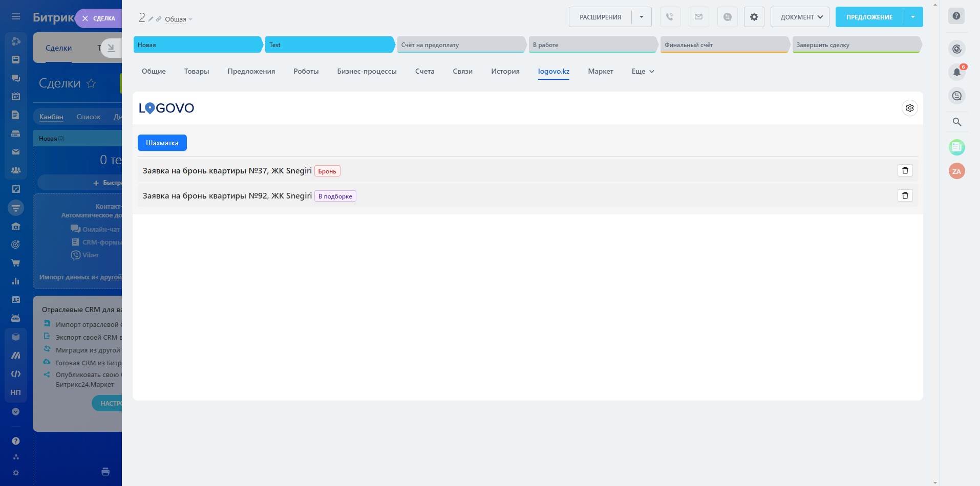980x486 pixels.
Task: Open notifications bell with badge
Action: 956,72
